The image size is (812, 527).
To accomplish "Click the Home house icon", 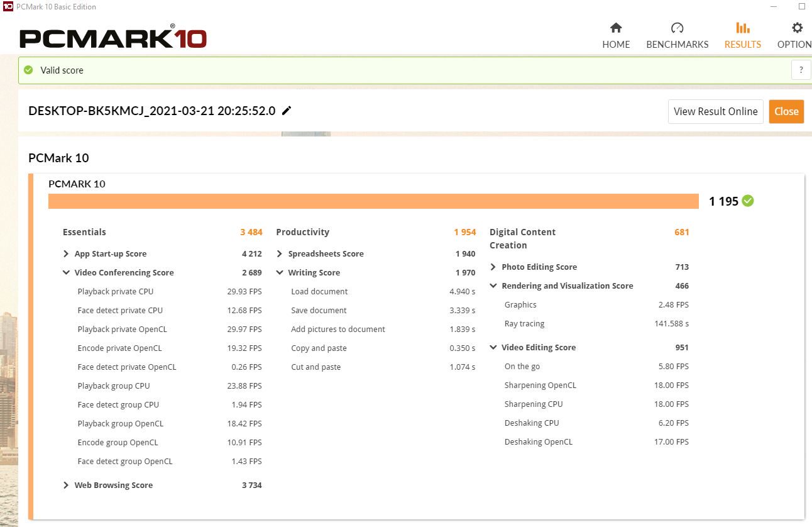I will pos(616,28).
